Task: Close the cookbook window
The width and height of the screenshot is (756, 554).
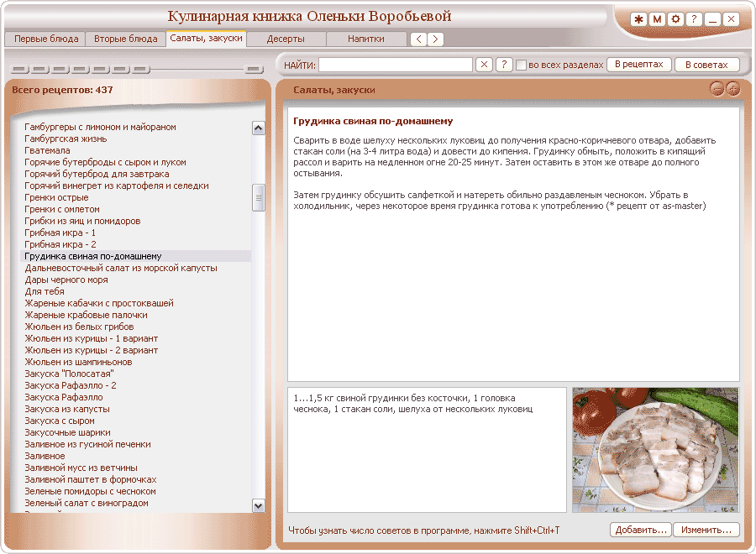Action: [x=731, y=19]
